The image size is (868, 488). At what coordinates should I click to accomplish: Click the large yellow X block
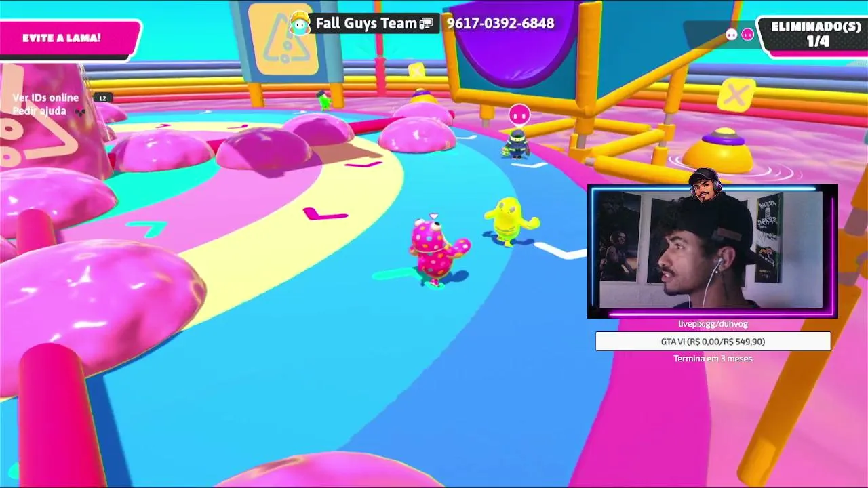736,96
